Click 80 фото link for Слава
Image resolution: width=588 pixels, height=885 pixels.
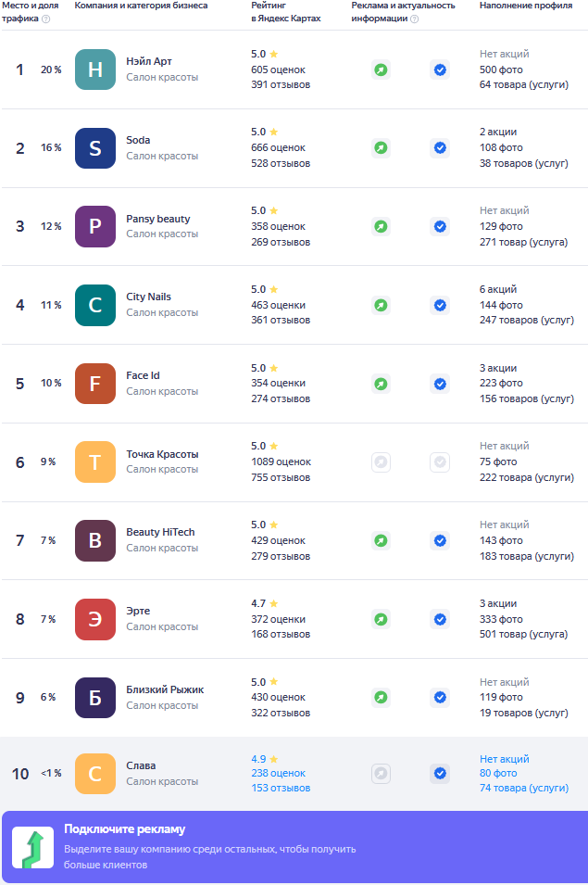point(498,773)
